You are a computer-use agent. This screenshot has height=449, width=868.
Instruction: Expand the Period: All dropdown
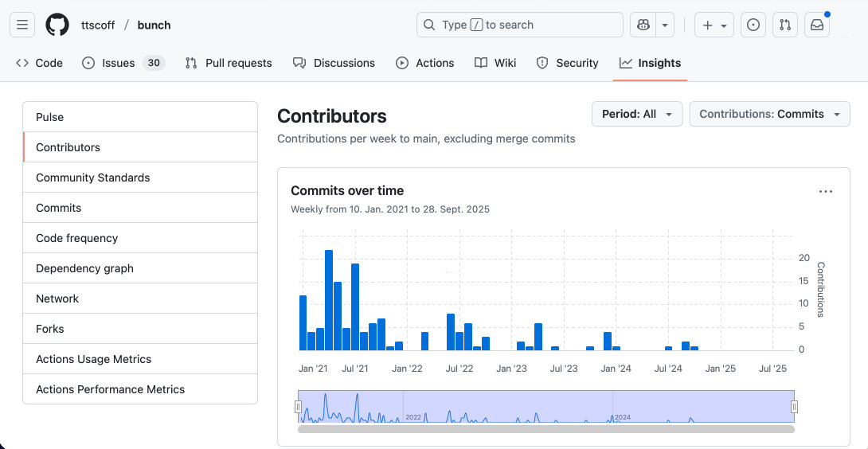(x=637, y=114)
